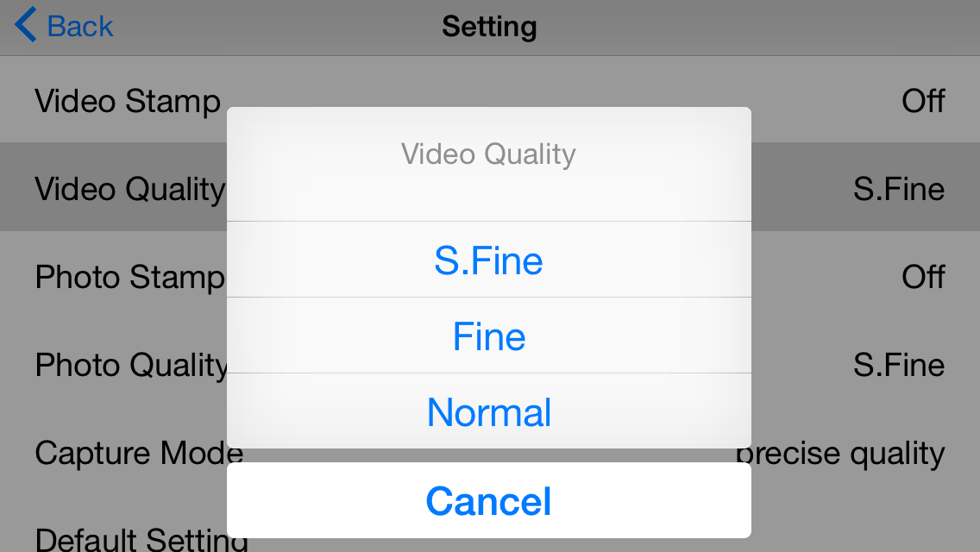Cancel the Video Quality action sheet
Image resolution: width=980 pixels, height=552 pixels.
tap(489, 500)
